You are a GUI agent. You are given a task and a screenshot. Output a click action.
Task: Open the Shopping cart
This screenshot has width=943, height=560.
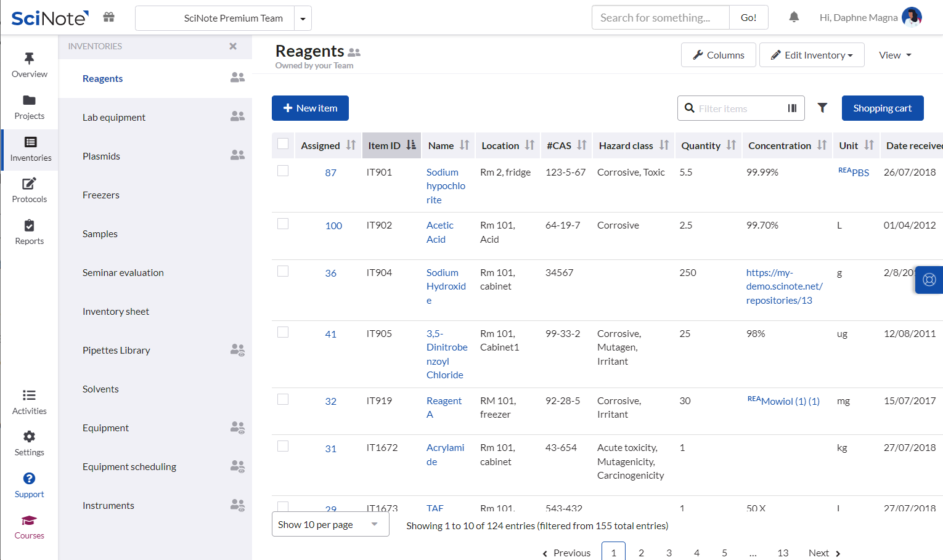(x=882, y=108)
